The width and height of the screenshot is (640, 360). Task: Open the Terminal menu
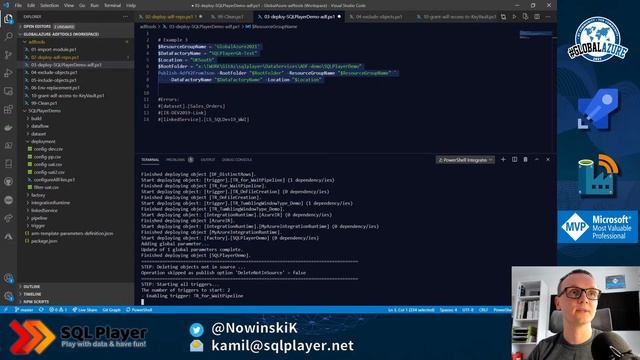112,6
